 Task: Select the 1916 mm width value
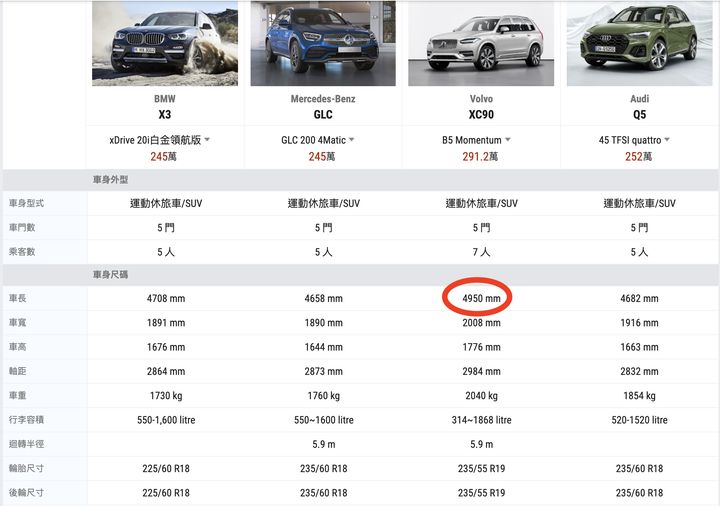tap(639, 323)
